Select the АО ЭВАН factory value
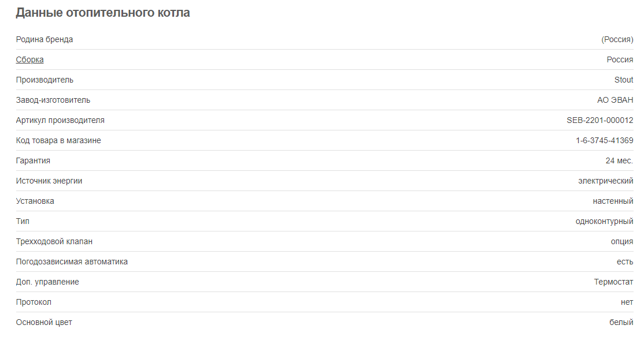This screenshot has height=340, width=644. click(x=615, y=100)
